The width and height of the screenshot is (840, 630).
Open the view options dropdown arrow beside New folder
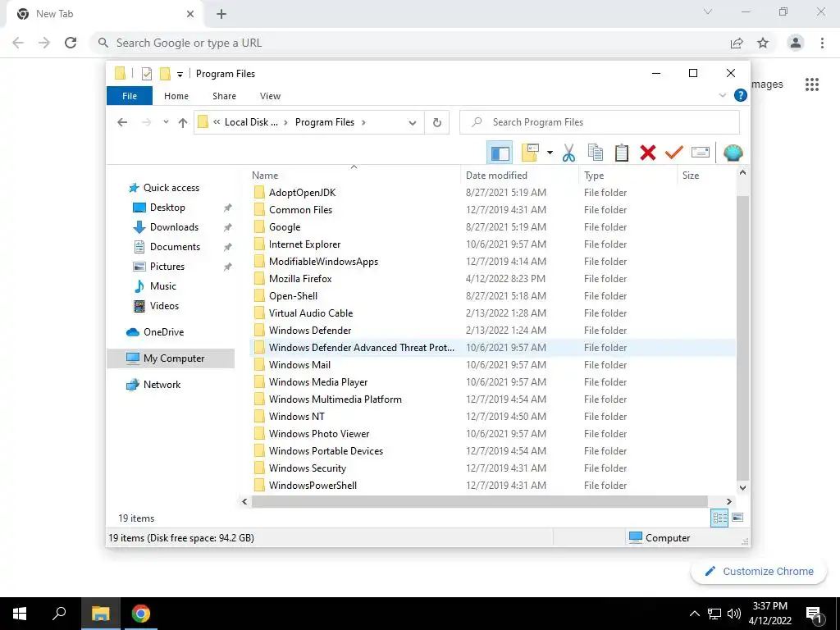click(550, 153)
